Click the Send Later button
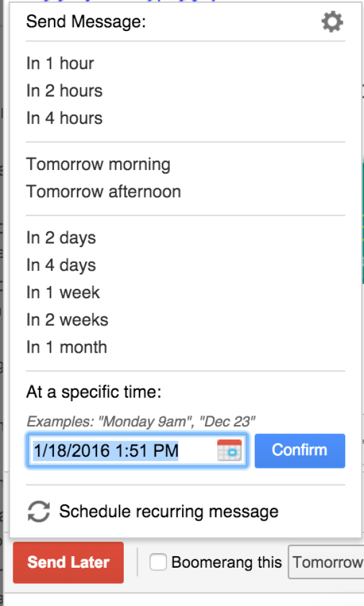The width and height of the screenshot is (364, 606). point(68,562)
